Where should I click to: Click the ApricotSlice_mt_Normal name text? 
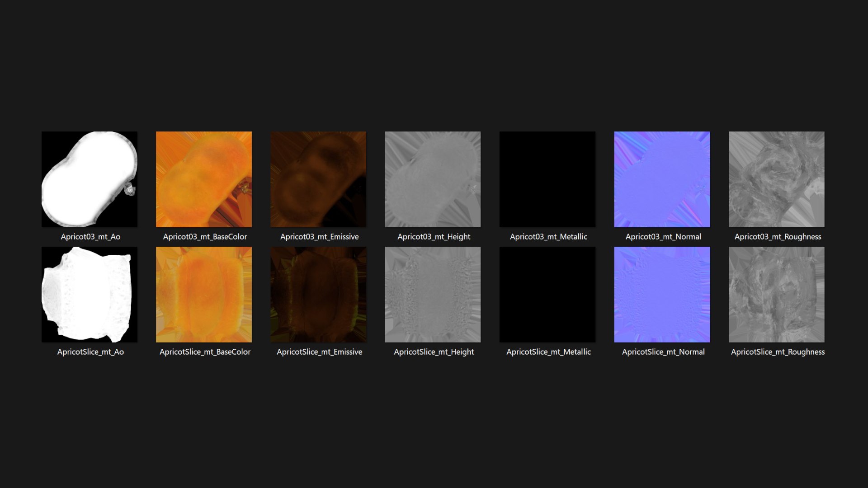pyautogui.click(x=663, y=352)
